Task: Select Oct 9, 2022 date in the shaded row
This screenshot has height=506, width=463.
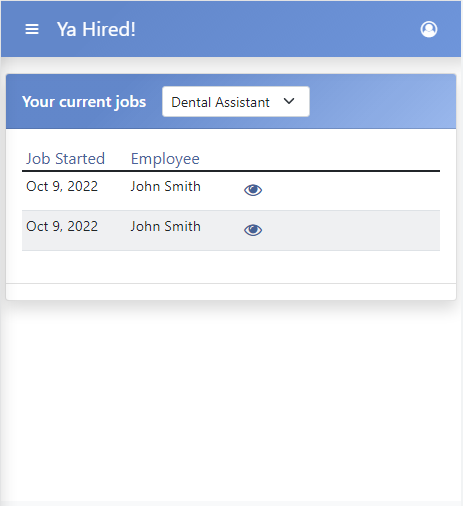Action: coord(62,226)
